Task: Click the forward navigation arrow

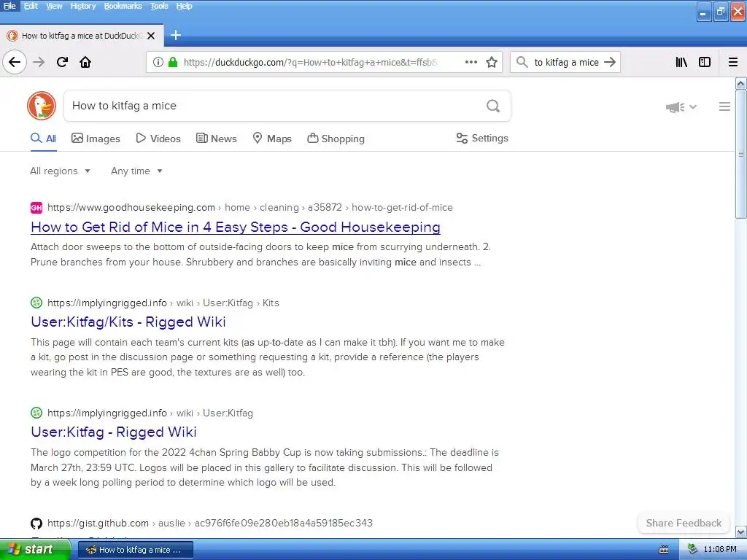Action: tap(39, 62)
